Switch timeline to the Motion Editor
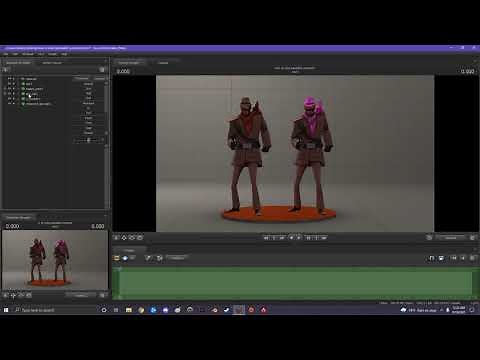This screenshot has height=360, width=480. (x=125, y=258)
